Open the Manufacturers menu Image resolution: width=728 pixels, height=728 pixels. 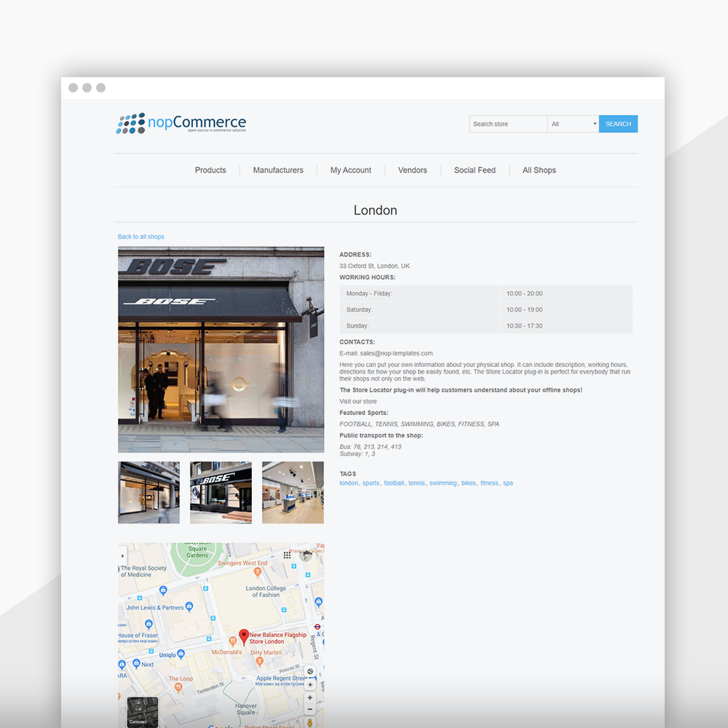(278, 170)
